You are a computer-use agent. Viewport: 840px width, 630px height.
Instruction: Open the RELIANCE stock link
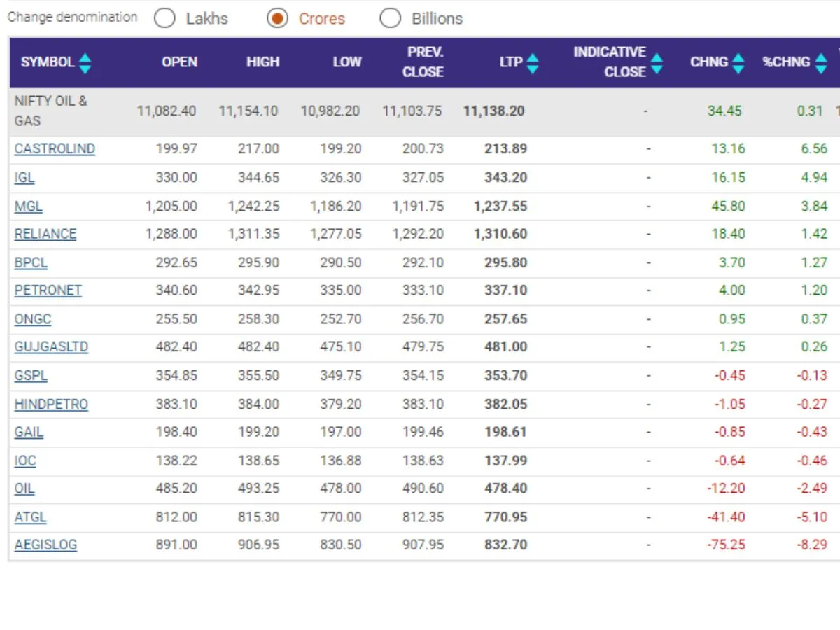[45, 234]
